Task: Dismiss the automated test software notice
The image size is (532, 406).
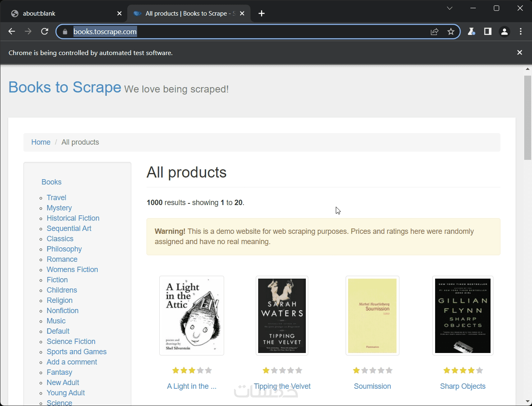Action: tap(520, 53)
